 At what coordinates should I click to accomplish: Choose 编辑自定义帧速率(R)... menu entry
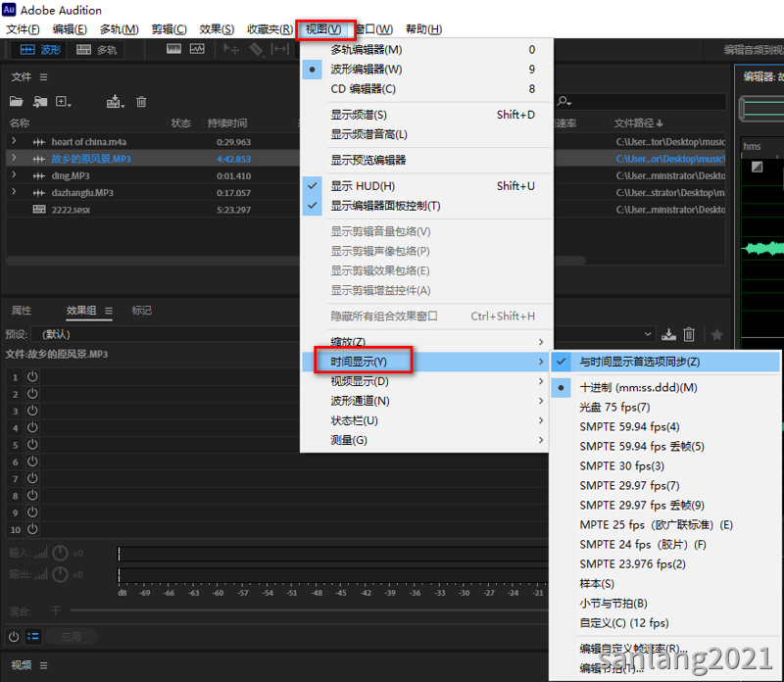633,649
